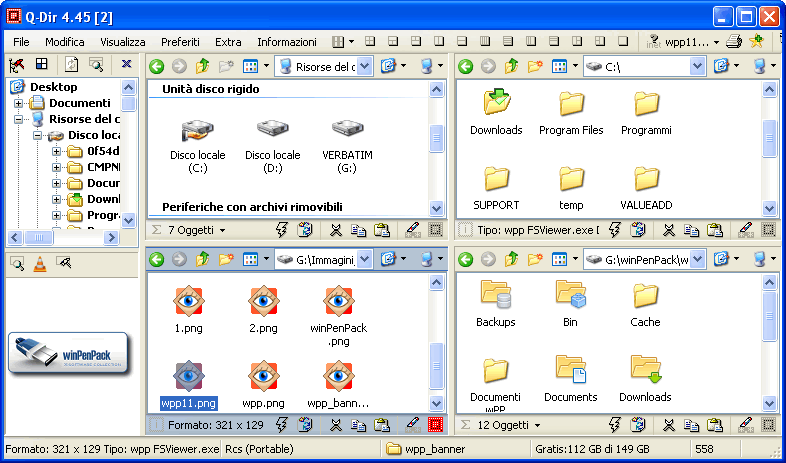Click the pencil edit icon beside 7 Oggetti
This screenshot has height=463, width=786.
[413, 230]
